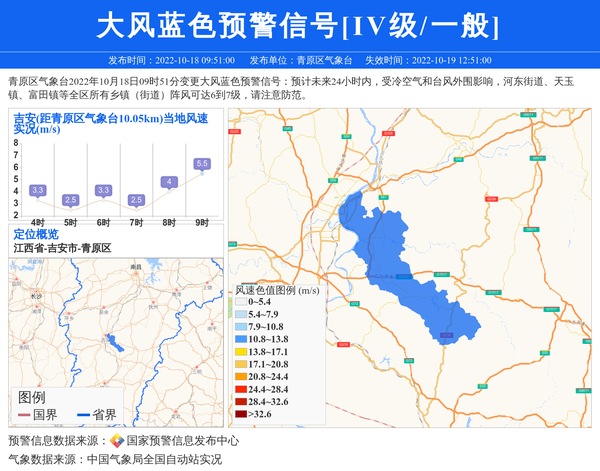Click the 7时 label on chart axis

pos(136,221)
